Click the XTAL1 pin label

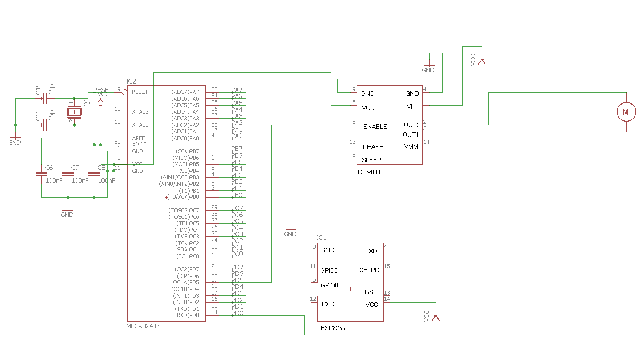coord(140,125)
